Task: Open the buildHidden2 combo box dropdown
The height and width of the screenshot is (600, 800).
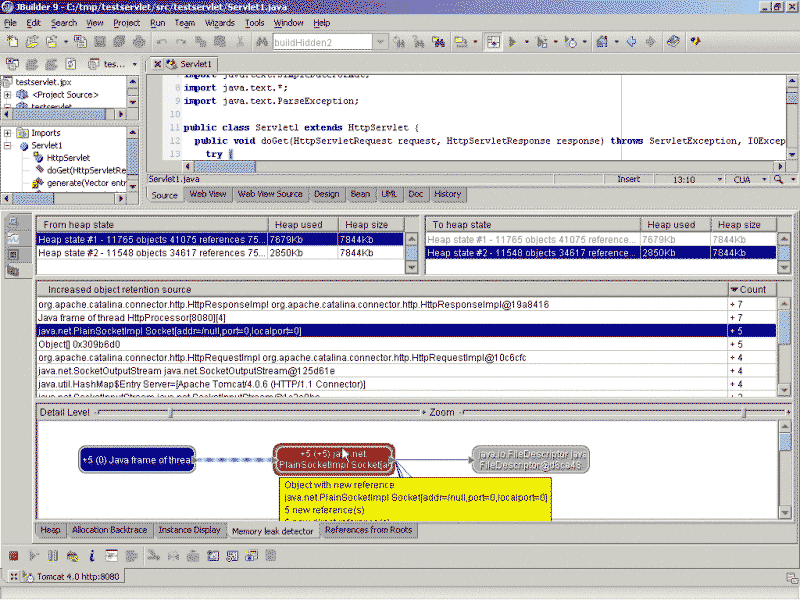Action: click(380, 42)
